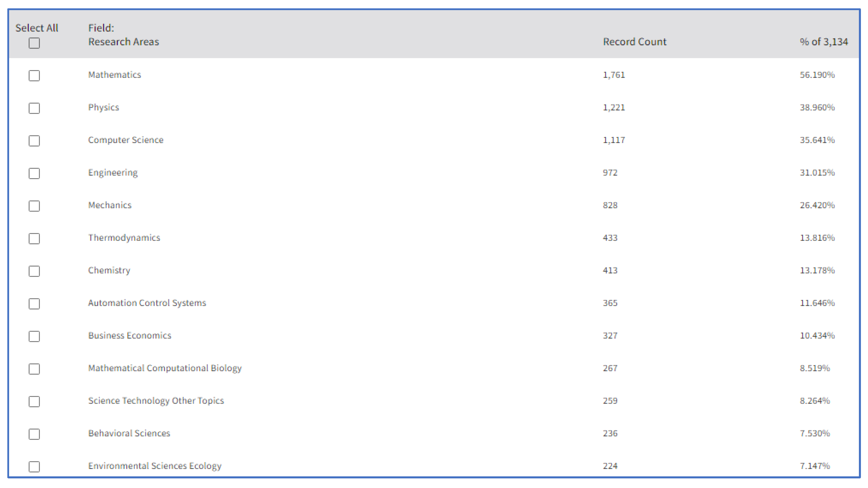This screenshot has height=488, width=868.
Task: Click the Physics record count 1,221
Action: [614, 108]
